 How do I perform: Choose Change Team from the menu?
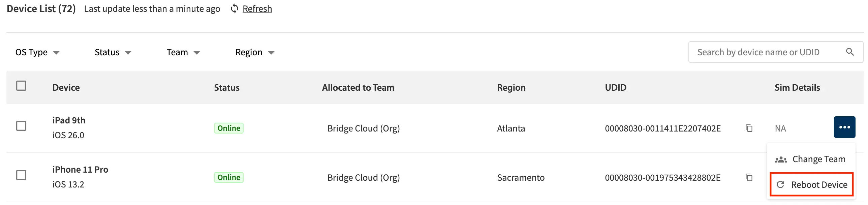click(818, 159)
